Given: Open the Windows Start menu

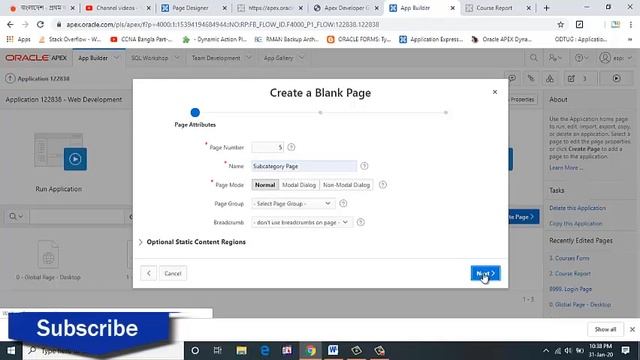Looking at the screenshot, I should (x=11, y=350).
